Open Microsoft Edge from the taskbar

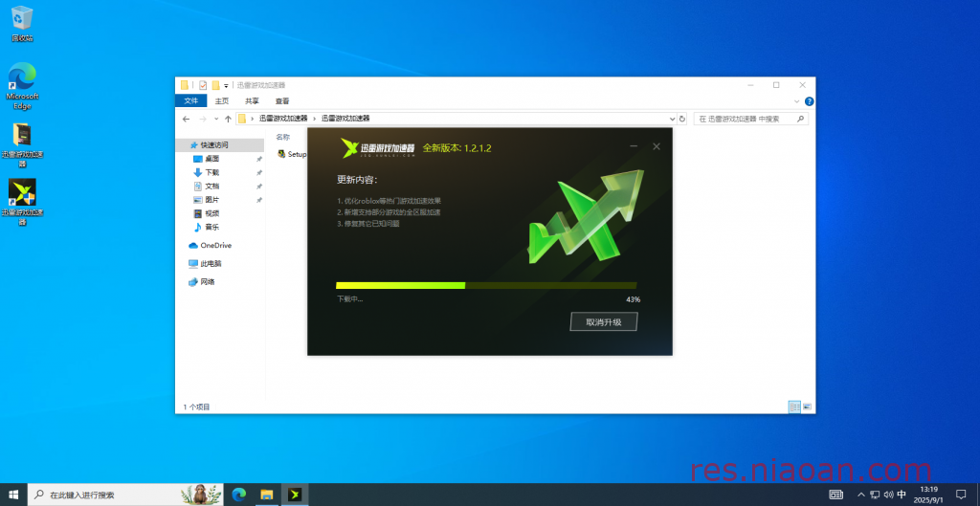[238, 495]
